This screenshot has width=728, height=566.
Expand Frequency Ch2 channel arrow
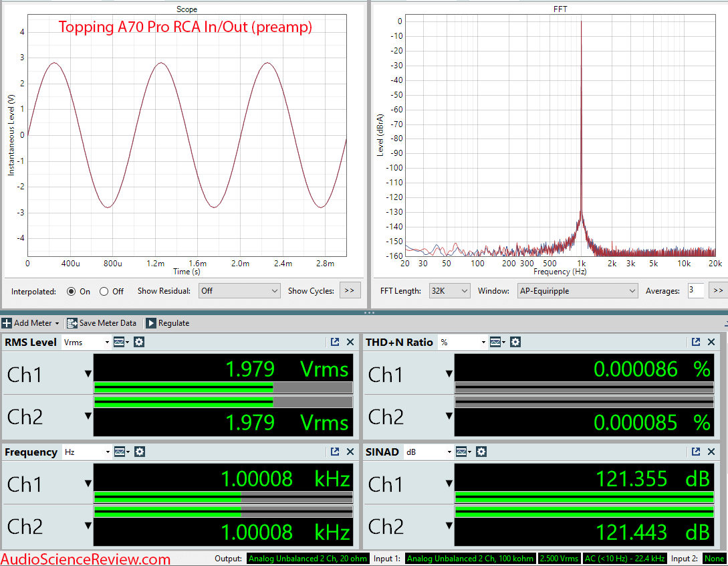click(x=88, y=526)
